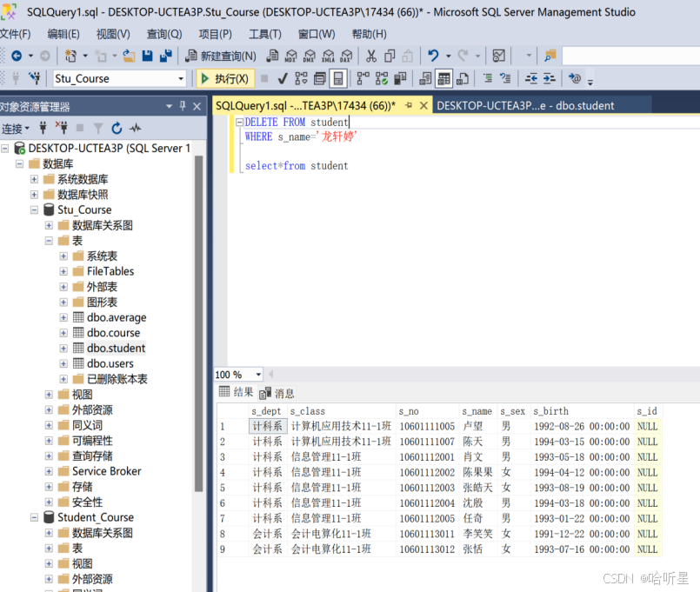Click the Copy icon
This screenshot has height=592, width=700.
(x=390, y=56)
